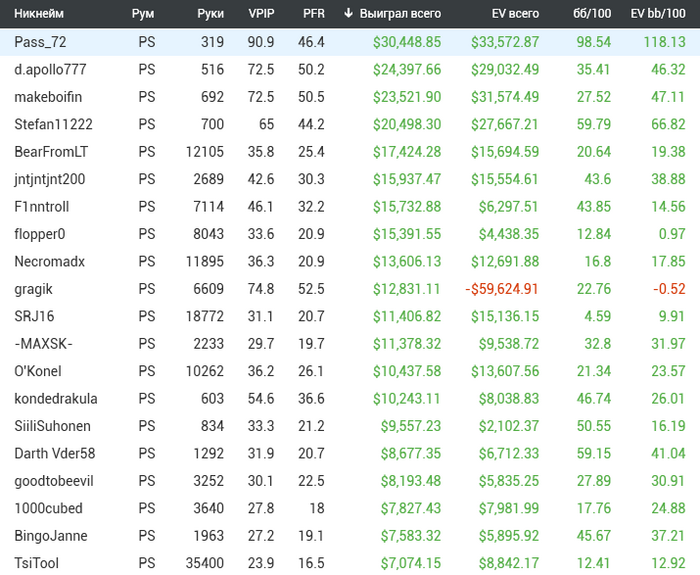Click EV bb/100 value 0.97

click(x=672, y=234)
